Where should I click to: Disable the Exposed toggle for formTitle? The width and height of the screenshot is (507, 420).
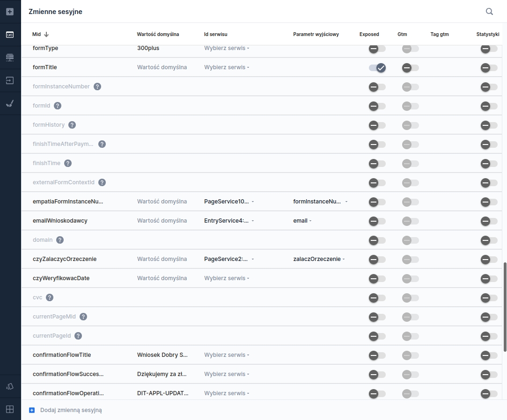point(377,68)
